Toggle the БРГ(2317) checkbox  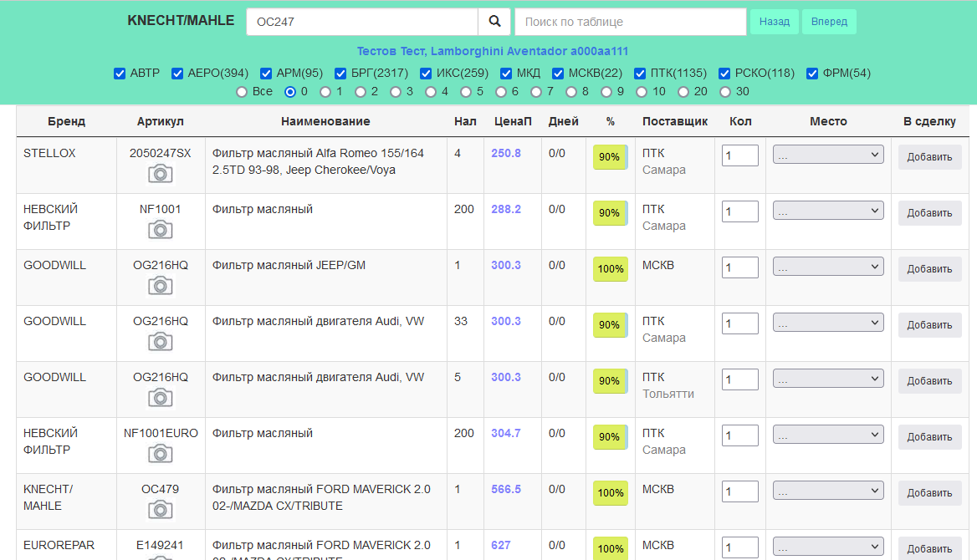[341, 74]
